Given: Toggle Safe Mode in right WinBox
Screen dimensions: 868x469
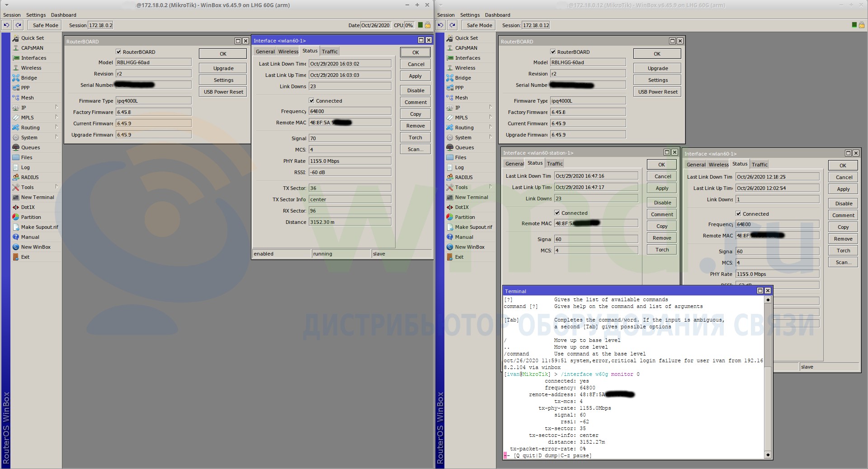Looking at the screenshot, I should coord(479,25).
